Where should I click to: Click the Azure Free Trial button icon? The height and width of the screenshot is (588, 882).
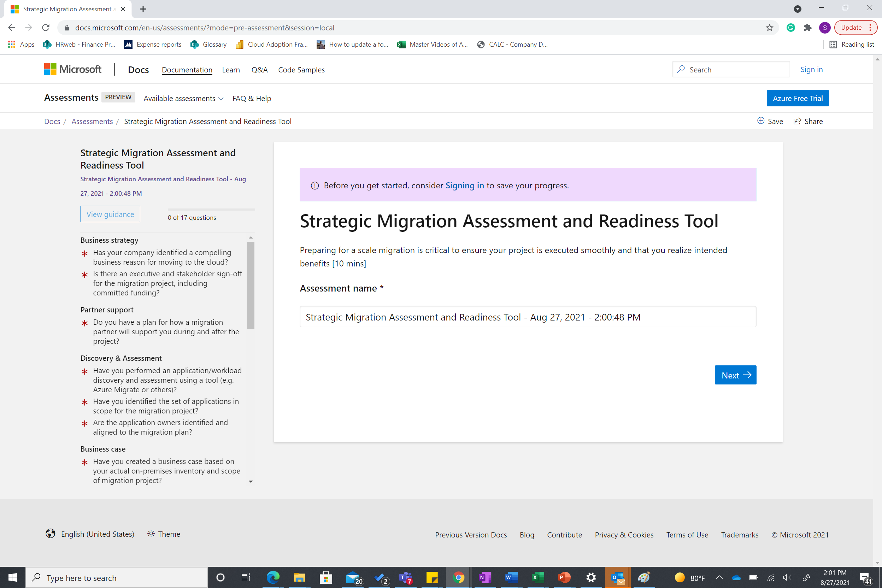point(797,98)
